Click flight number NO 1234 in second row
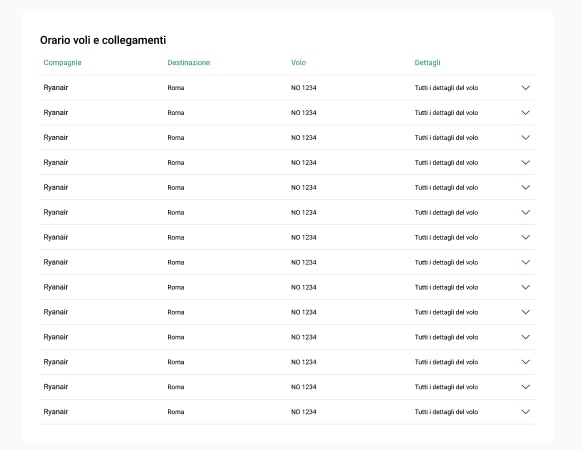Viewport: 582px width, 450px height. click(x=304, y=113)
